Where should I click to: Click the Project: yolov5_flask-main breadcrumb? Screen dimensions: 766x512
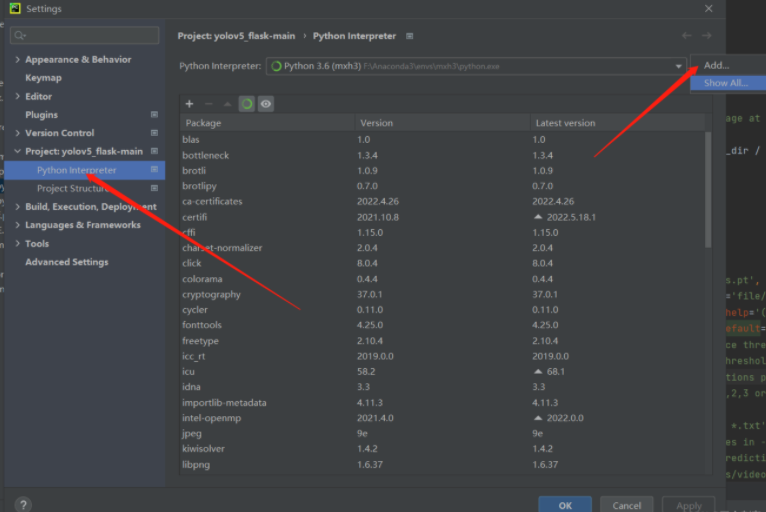click(236, 36)
